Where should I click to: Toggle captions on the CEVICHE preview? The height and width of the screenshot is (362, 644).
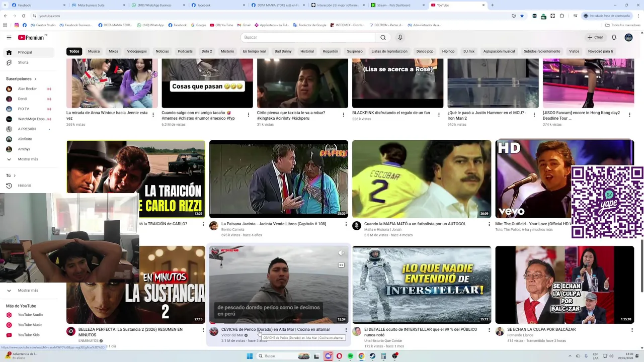[341, 265]
